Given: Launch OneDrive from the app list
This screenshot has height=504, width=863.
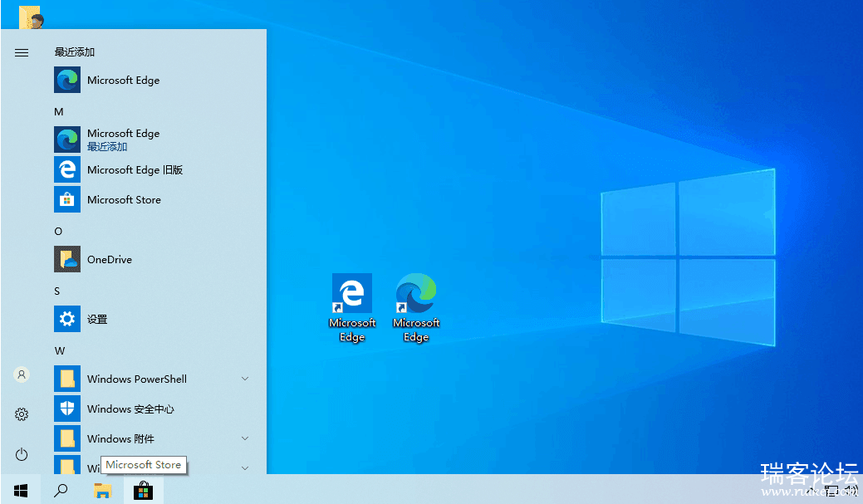Looking at the screenshot, I should pyautogui.click(x=151, y=259).
